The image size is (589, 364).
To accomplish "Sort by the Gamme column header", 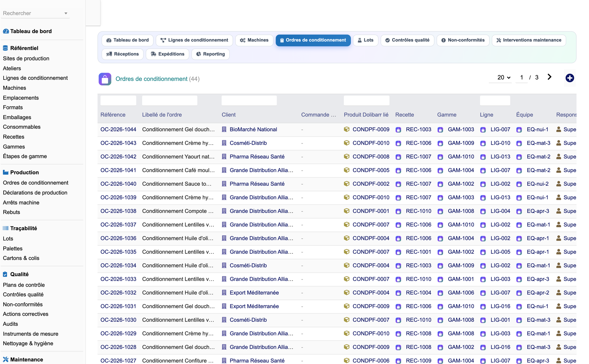I will pos(447,115).
